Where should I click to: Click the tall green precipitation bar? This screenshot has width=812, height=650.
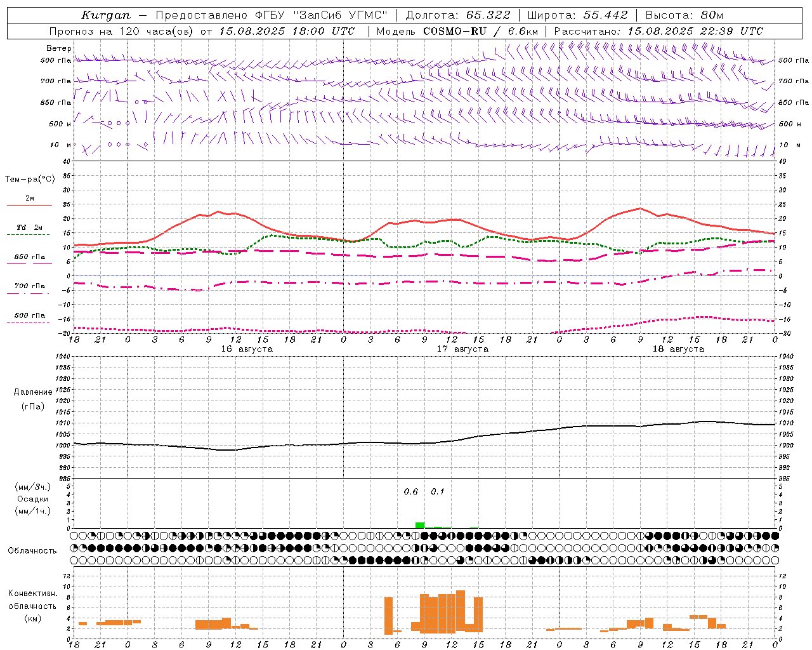420,525
